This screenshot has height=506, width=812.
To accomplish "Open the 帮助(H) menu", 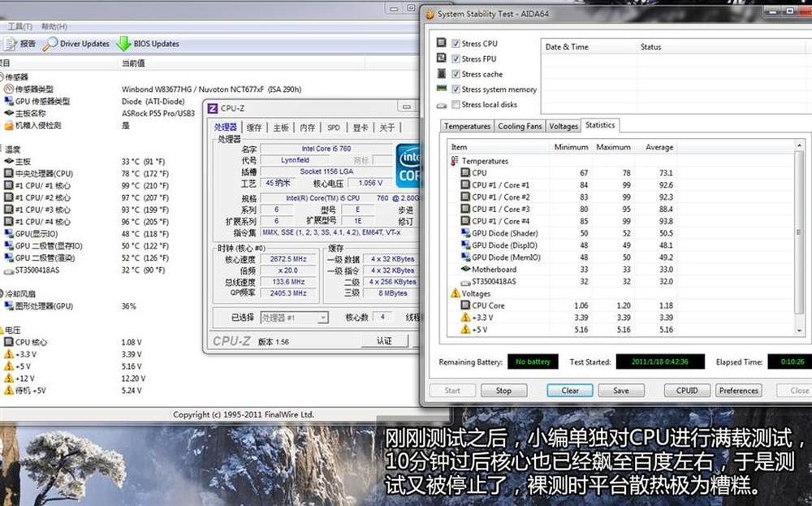I will click(54, 26).
